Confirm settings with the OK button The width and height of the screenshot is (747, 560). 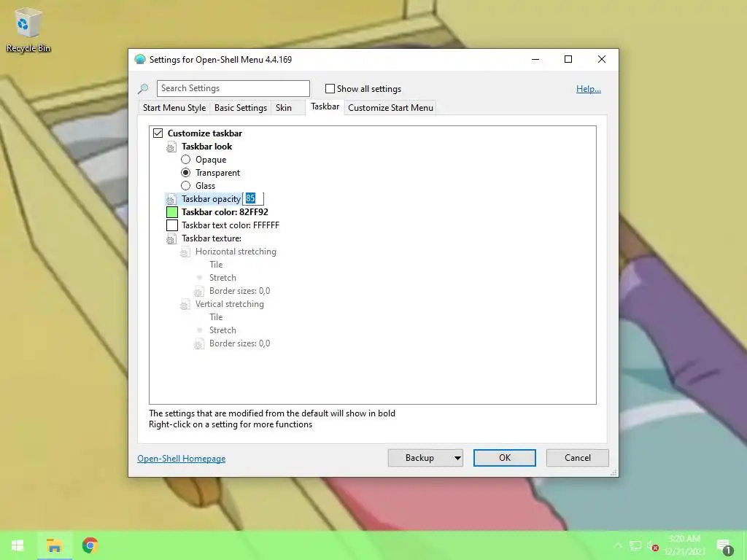pyautogui.click(x=505, y=458)
